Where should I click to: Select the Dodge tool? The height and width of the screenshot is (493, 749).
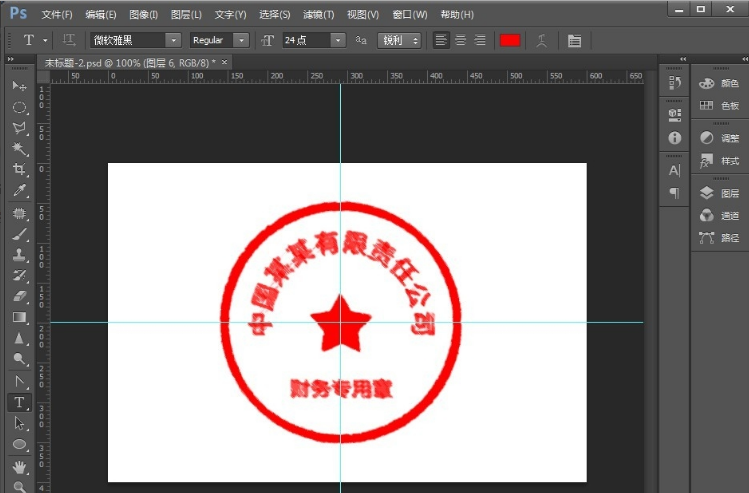click(19, 359)
